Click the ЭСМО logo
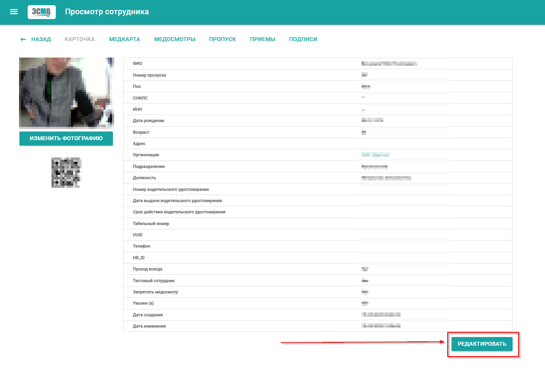Screen dimensions: 545x392 click(x=42, y=12)
